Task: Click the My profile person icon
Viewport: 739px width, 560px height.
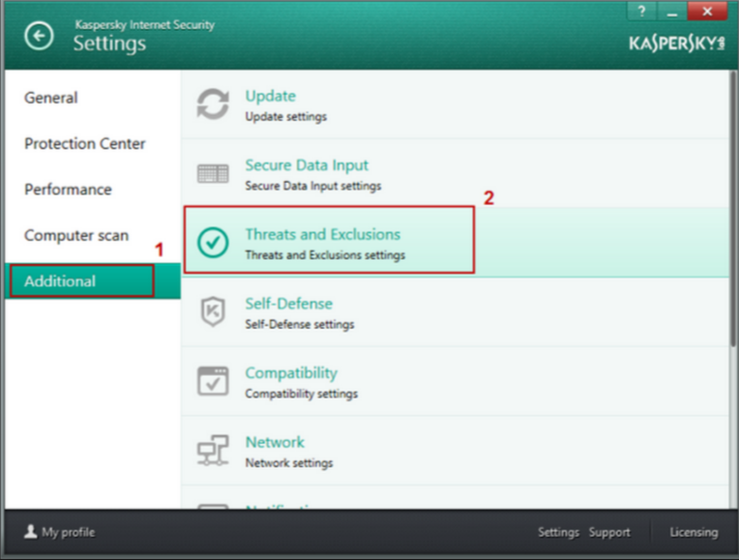Action: coord(31,531)
